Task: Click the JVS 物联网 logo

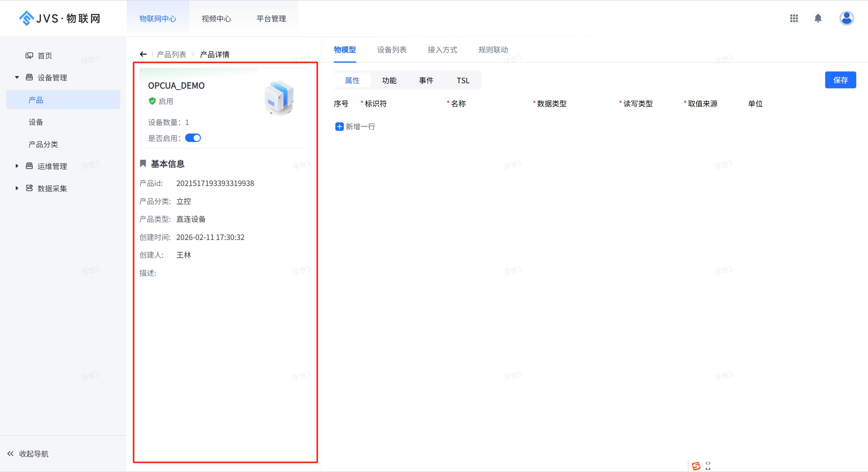Action: tap(60, 18)
